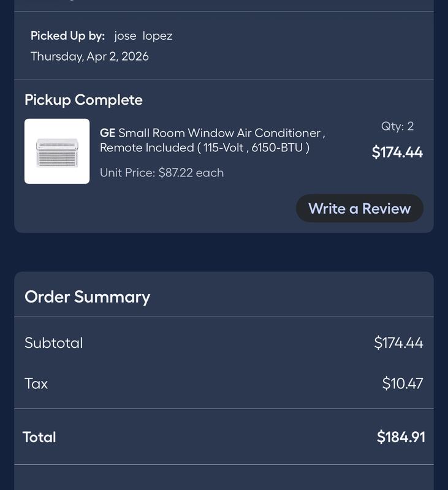Select the jose lopez pickup name
Image resolution: width=448 pixels, height=490 pixels.
tap(143, 36)
